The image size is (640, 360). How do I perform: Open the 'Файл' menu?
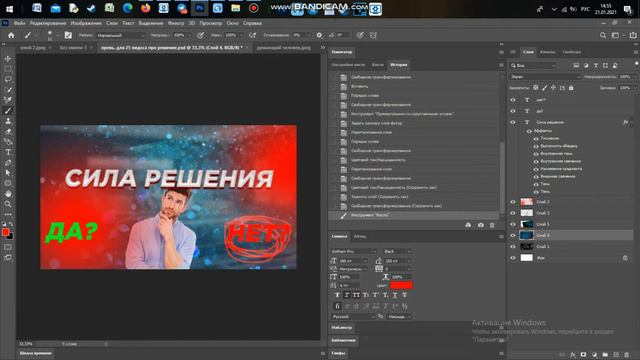[19, 23]
